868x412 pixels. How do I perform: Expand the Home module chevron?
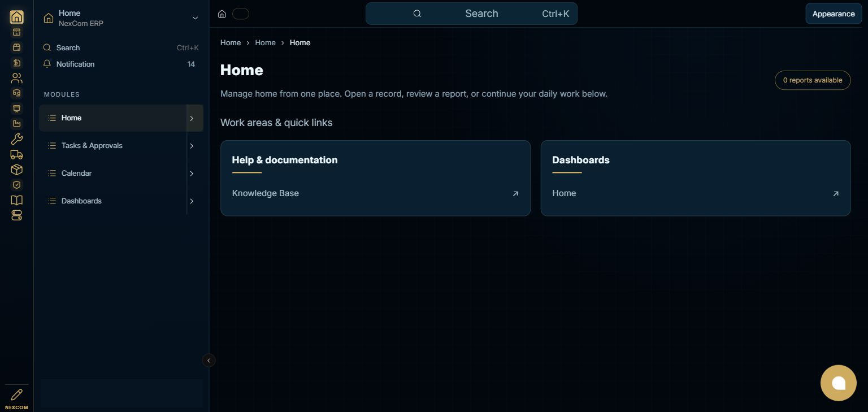click(192, 118)
